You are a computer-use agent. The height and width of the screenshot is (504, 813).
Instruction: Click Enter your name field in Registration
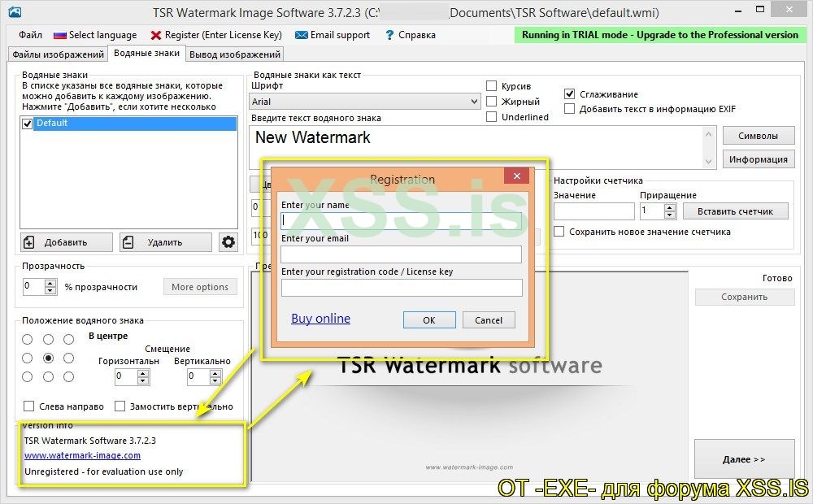pyautogui.click(x=402, y=221)
